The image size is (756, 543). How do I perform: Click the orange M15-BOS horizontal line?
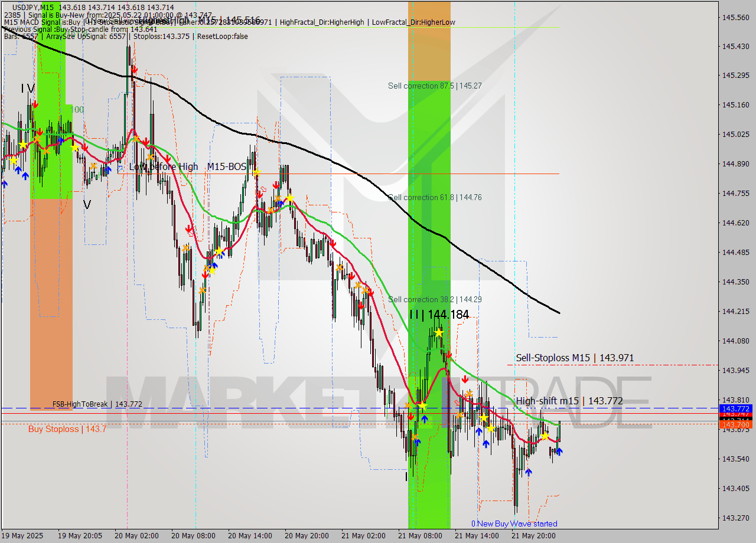click(x=354, y=173)
